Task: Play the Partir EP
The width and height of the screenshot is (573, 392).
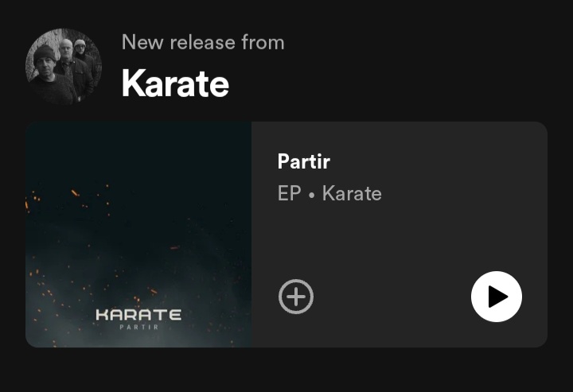Action: [497, 297]
